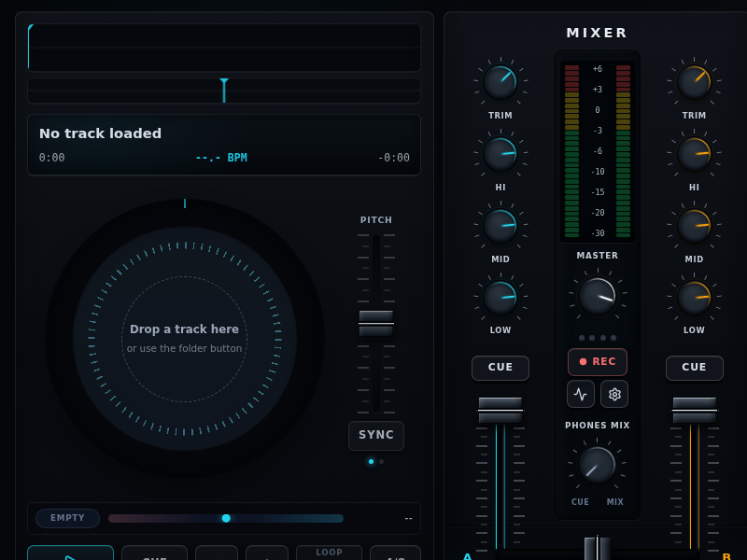Click the LOOP button on the deck
The width and height of the screenshot is (747, 560).
click(x=329, y=553)
